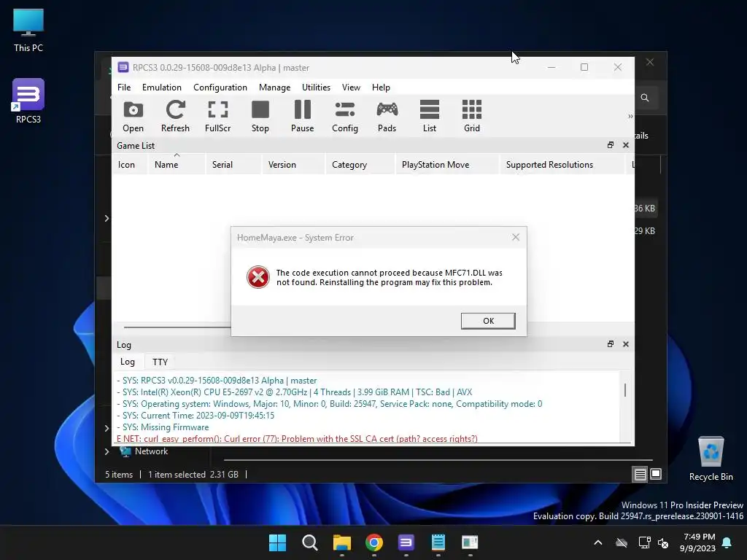Open the Windows Start menu
This screenshot has width=747, height=560.
[x=277, y=542]
